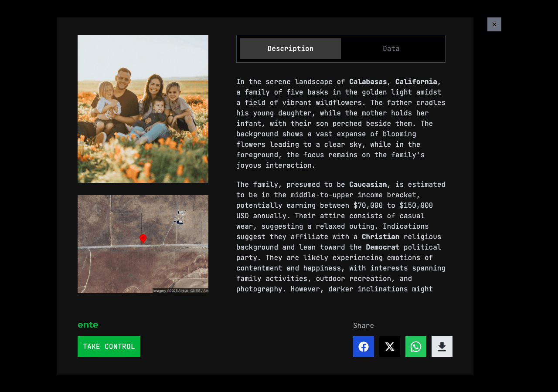
Task: Switch to the Description tab
Action: point(290,49)
